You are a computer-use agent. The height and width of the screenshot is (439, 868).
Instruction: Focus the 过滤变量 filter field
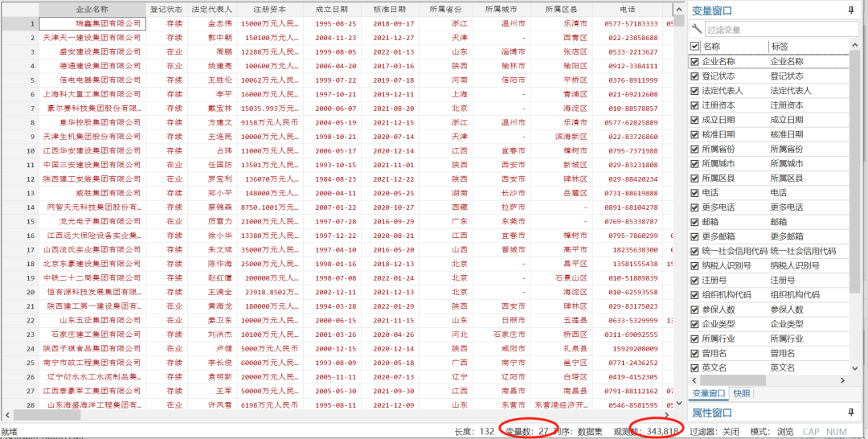click(x=782, y=29)
